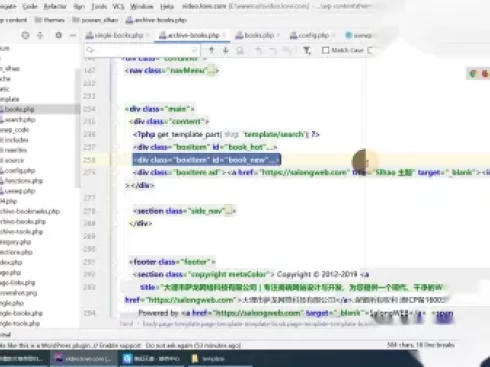The image size is (490, 367).
Task: Expand or collapse all project tree icon
Action: coord(40,35)
